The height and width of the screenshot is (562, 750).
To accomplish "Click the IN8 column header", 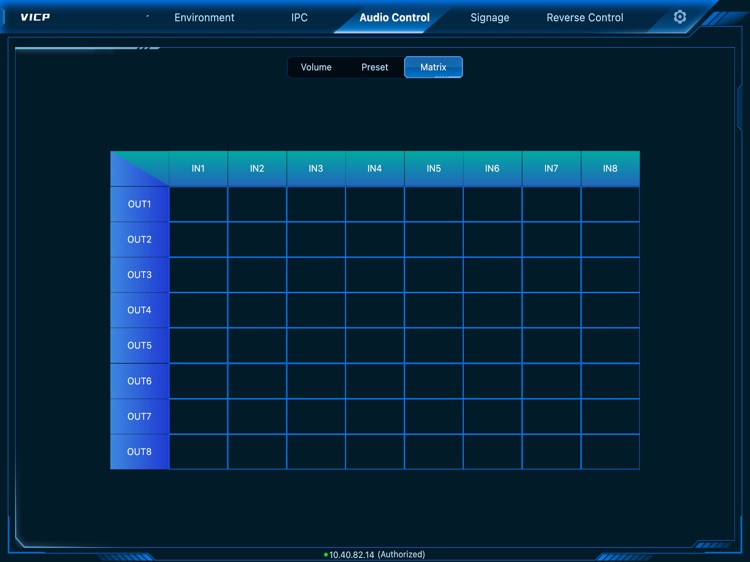I will coord(610,168).
